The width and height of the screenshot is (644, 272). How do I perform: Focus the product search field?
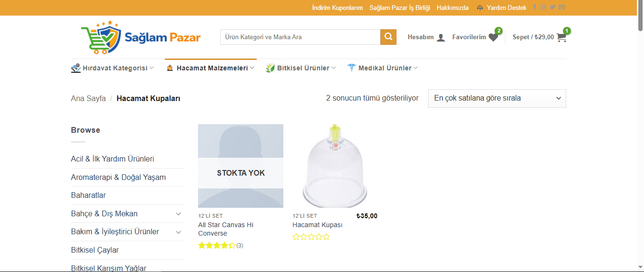(300, 37)
